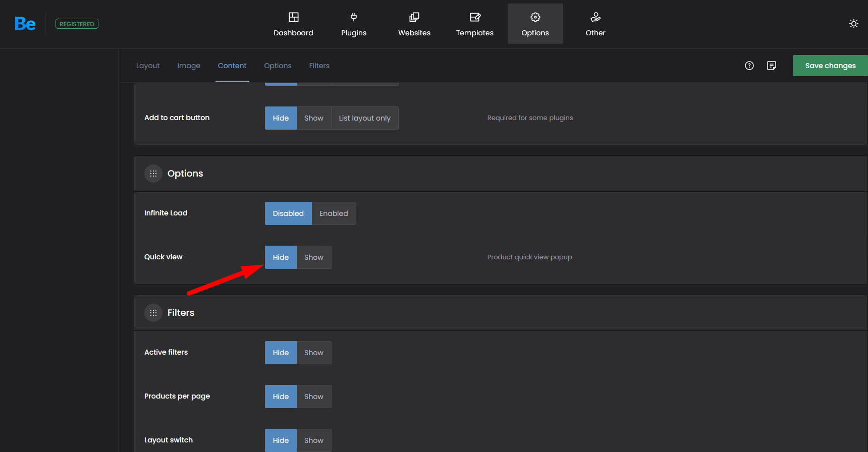
Task: Click the 'Add to cart button' label
Action: click(x=177, y=118)
